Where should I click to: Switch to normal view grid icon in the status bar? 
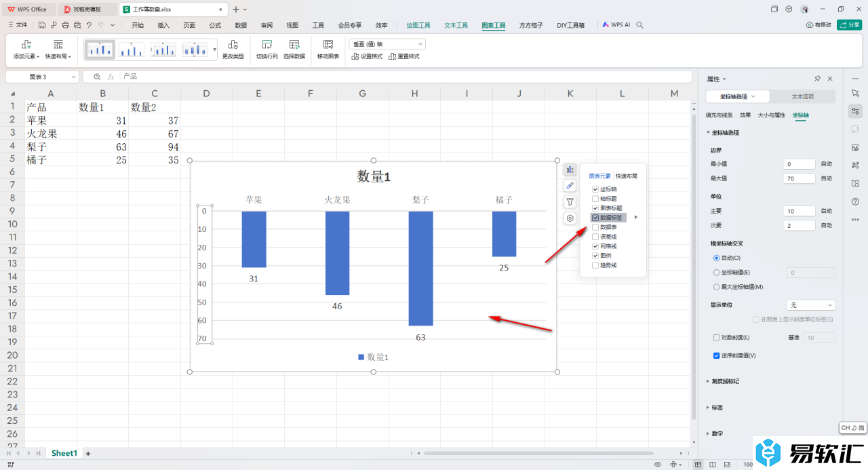tap(698, 465)
